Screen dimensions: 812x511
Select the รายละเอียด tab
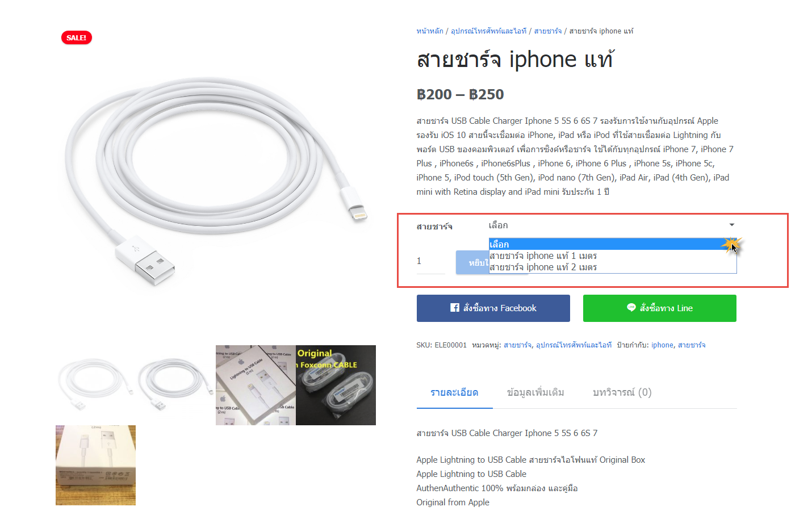tap(454, 392)
